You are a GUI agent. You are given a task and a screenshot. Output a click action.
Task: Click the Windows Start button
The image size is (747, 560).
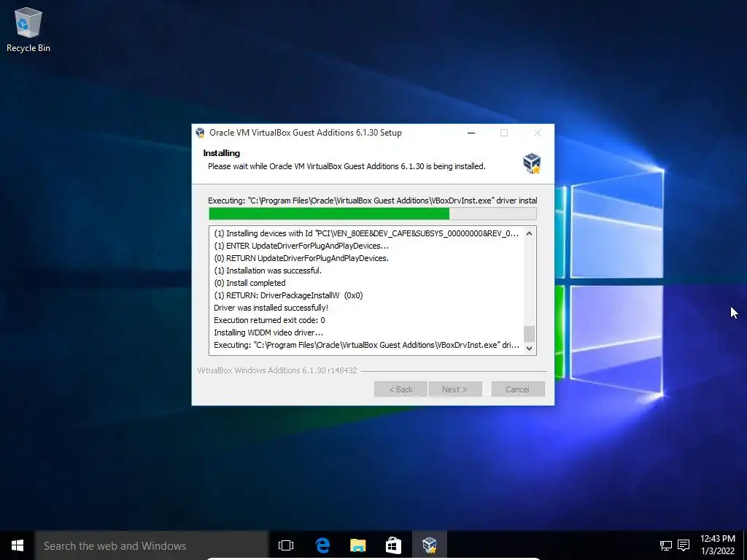[x=18, y=545]
